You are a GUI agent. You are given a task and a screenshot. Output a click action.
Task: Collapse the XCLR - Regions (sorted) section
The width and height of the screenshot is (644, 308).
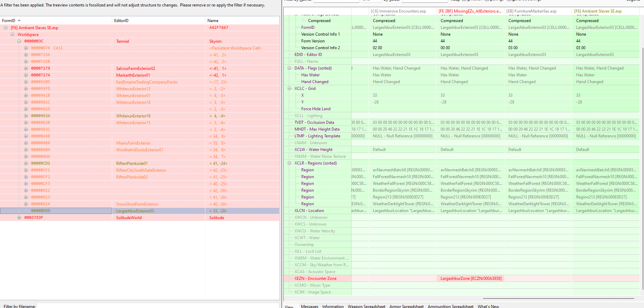[289, 163]
